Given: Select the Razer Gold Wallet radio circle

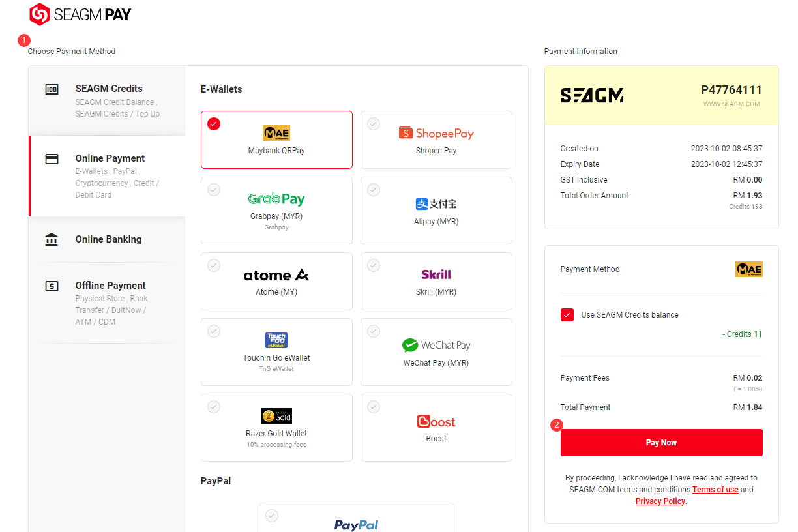Looking at the screenshot, I should click(214, 407).
